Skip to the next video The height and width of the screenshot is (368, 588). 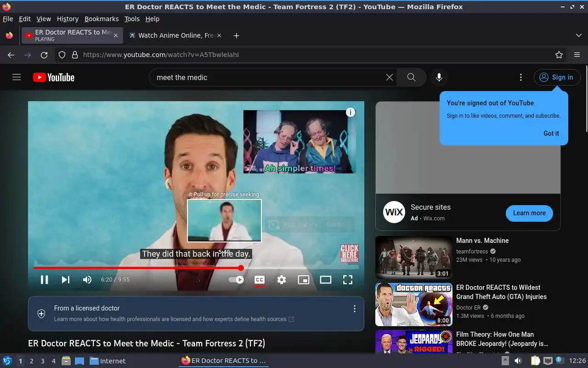point(66,280)
